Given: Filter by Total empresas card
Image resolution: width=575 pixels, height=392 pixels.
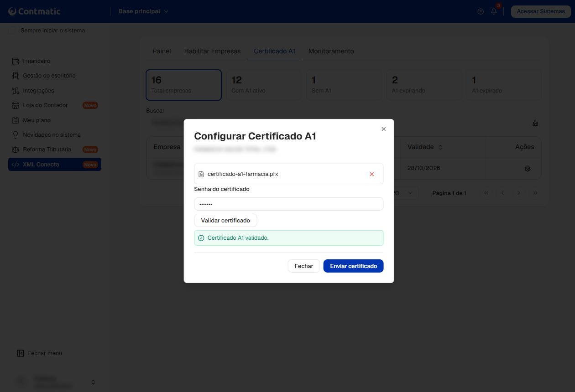Looking at the screenshot, I should click(184, 85).
